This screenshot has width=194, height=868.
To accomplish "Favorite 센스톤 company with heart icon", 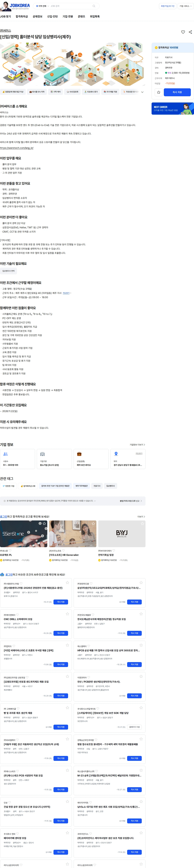I will click(10, 551).
